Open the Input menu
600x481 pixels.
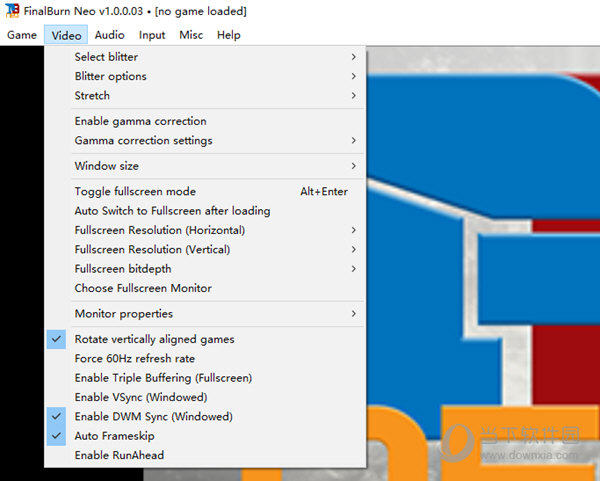point(152,35)
